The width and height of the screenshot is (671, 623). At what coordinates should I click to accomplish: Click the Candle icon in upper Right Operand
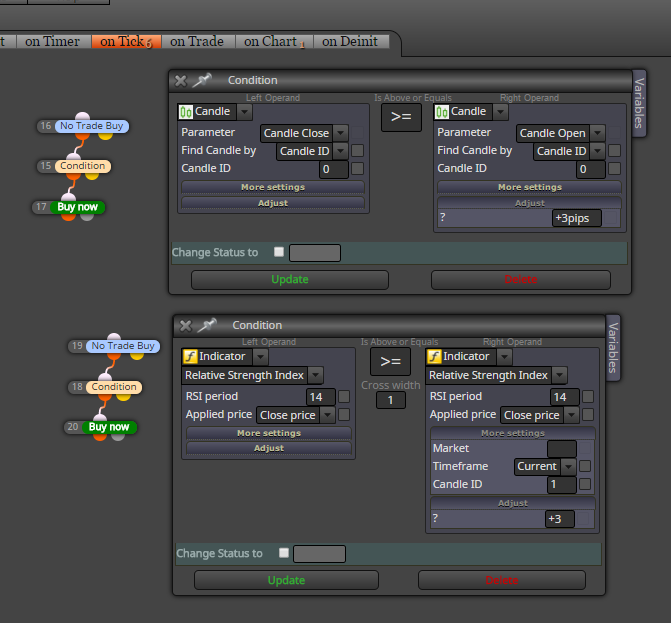click(x=442, y=112)
